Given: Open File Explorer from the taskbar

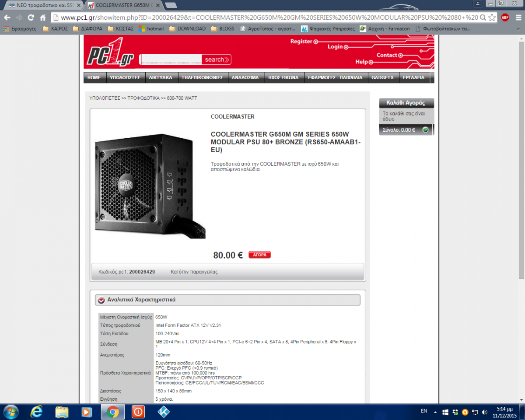Looking at the screenshot, I should (62, 412).
